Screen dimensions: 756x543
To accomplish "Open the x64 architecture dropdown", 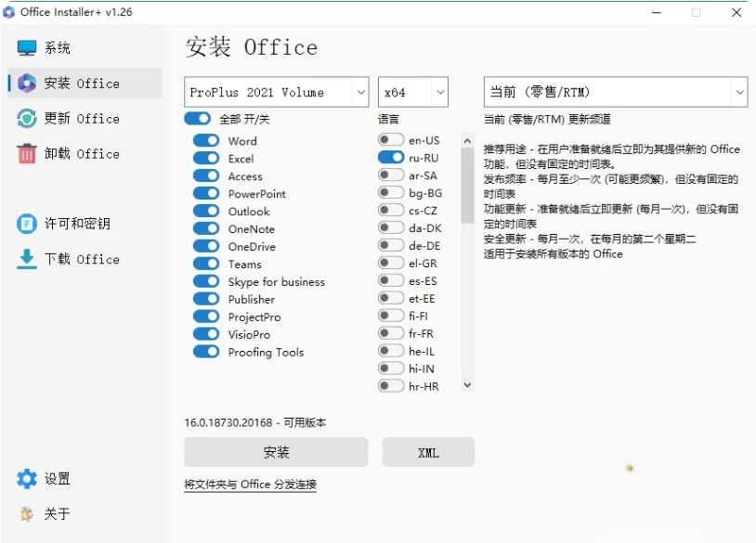I will 412,92.
